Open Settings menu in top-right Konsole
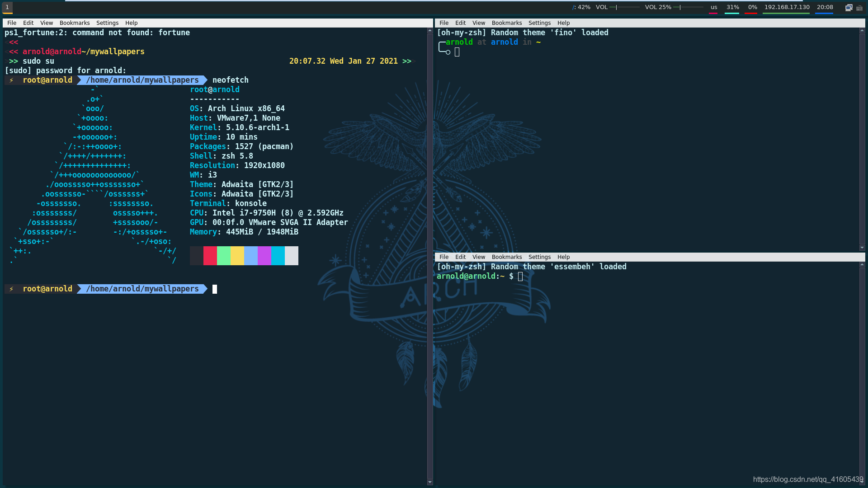 point(539,23)
